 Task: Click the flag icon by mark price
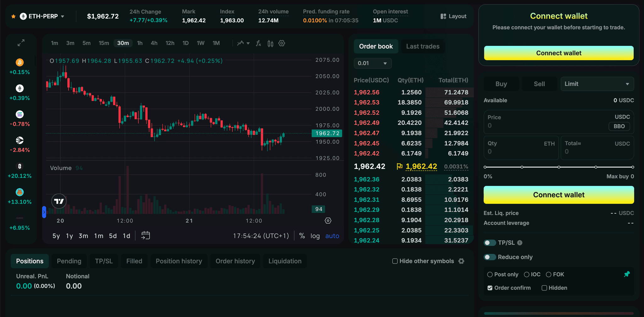[400, 167]
